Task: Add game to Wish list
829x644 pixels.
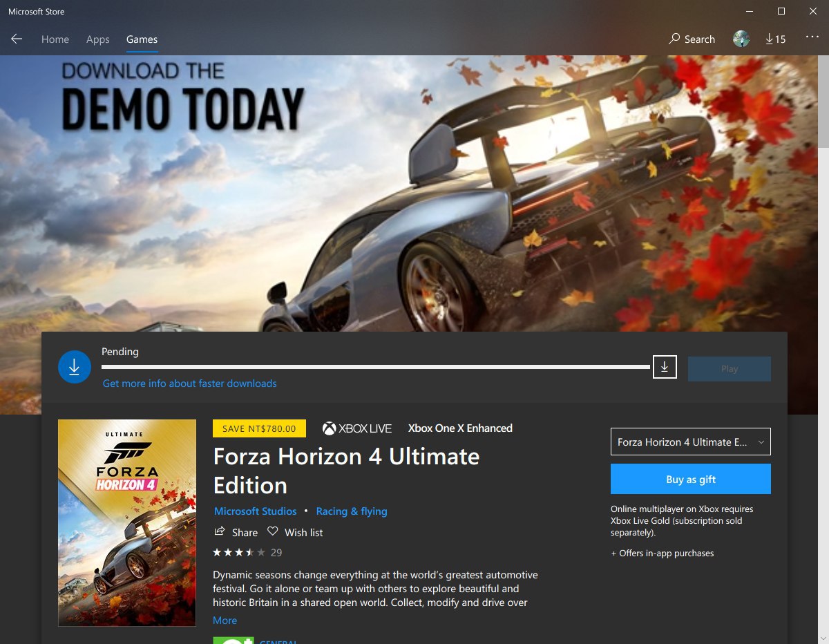Action: pos(295,532)
